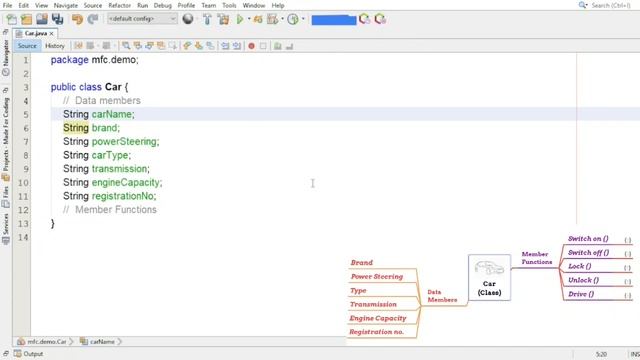Click the New Project toolbar icon
640x360 pixels.
27,19
